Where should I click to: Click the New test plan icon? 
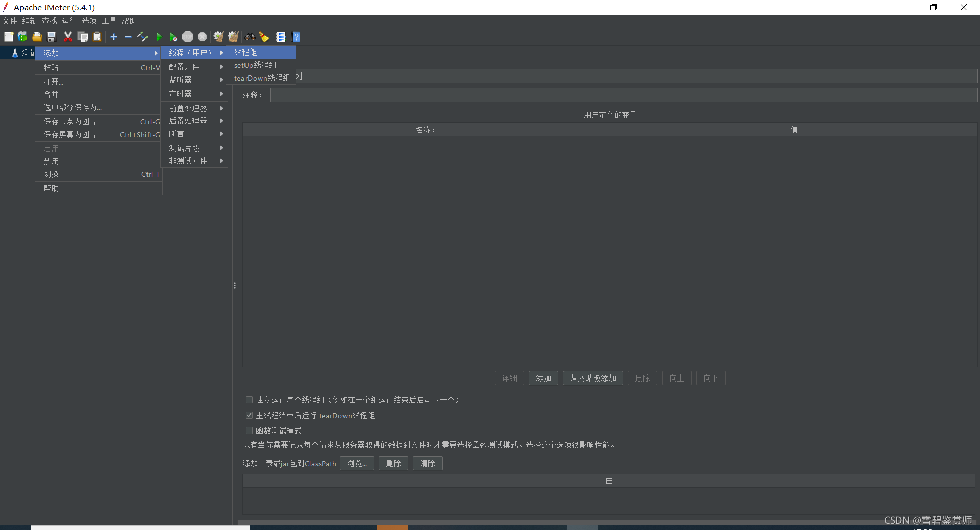pos(9,37)
